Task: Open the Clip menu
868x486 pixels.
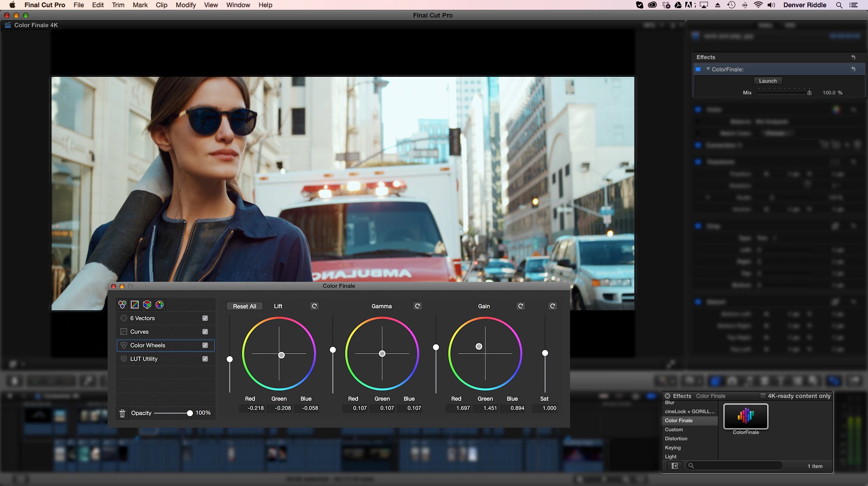Action: point(161,5)
